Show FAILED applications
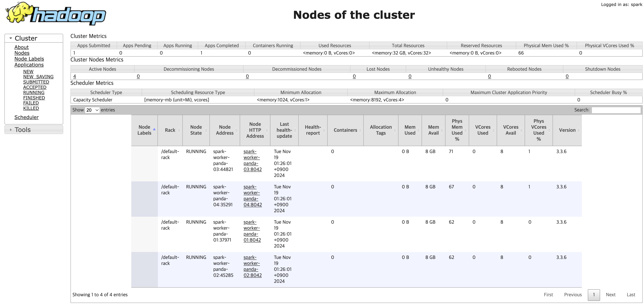The image size is (644, 305). pyautogui.click(x=31, y=103)
